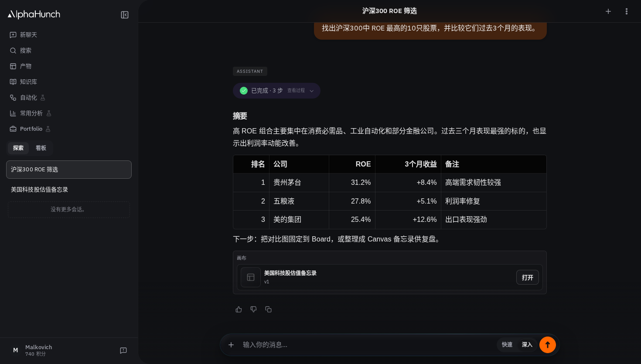
Task: Click the 摘要 heading
Action: (240, 116)
